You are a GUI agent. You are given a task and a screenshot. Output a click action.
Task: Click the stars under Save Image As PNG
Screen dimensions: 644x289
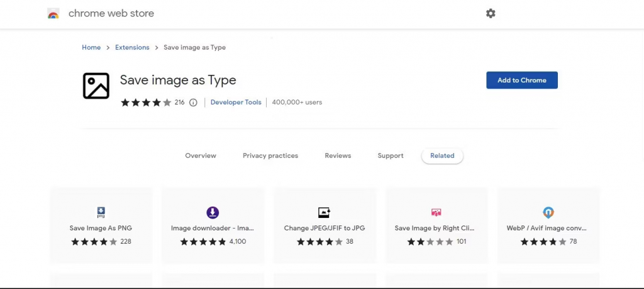pos(94,242)
